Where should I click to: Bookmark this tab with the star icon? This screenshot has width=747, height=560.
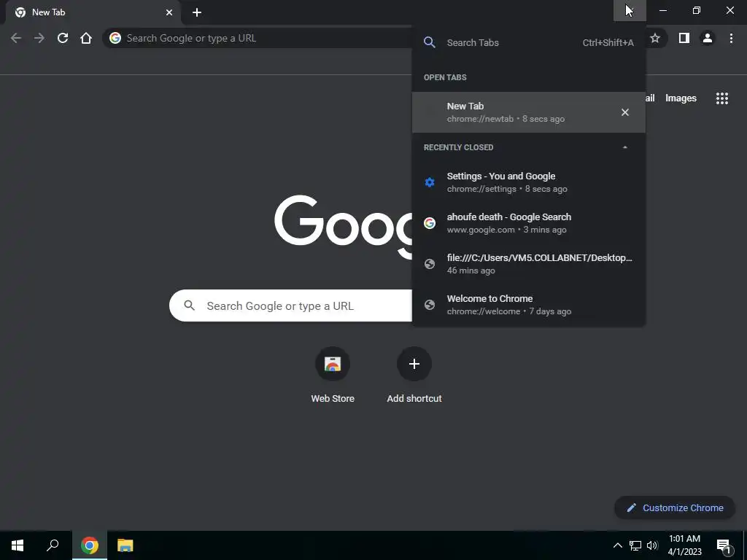click(x=655, y=38)
